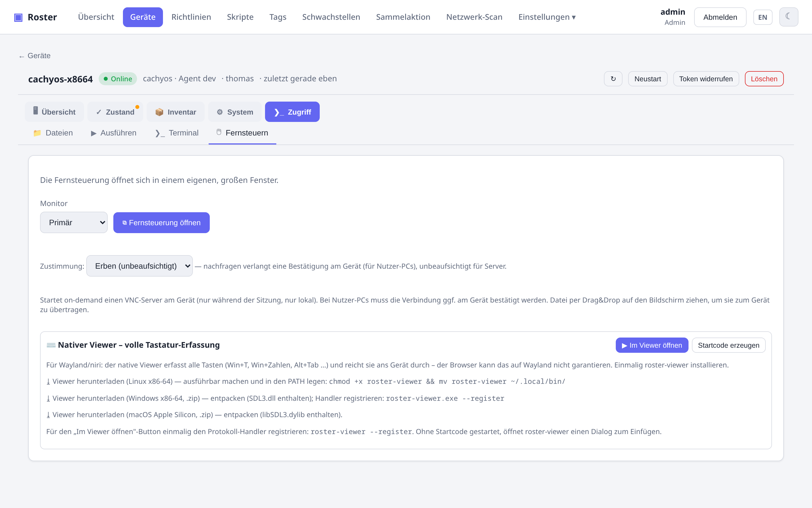Open the Dateien sub-tab
Viewport: 812px width, 508px height.
pyautogui.click(x=53, y=133)
